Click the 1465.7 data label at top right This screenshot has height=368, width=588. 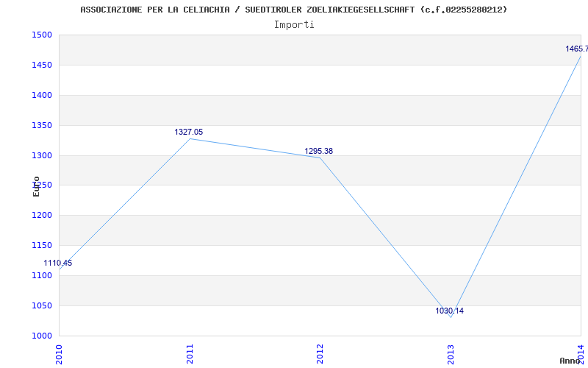click(x=577, y=49)
